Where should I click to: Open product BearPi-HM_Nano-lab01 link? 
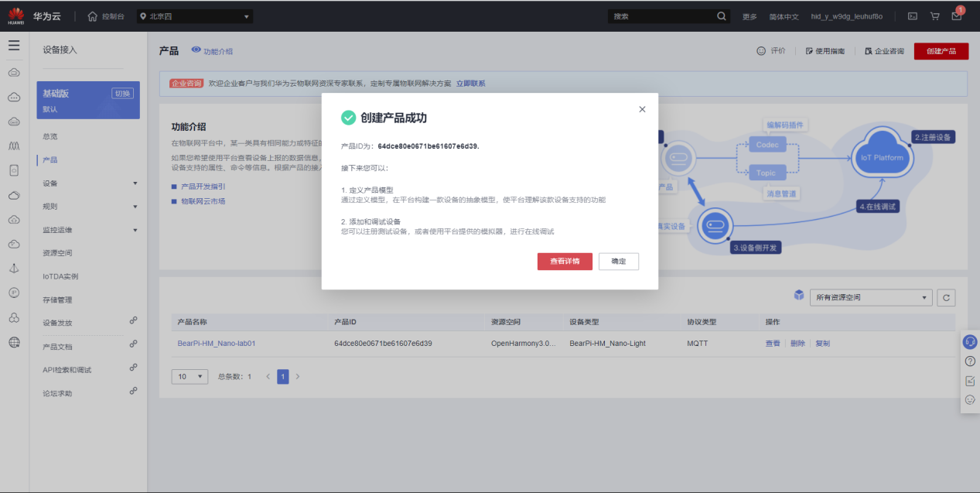(x=217, y=343)
